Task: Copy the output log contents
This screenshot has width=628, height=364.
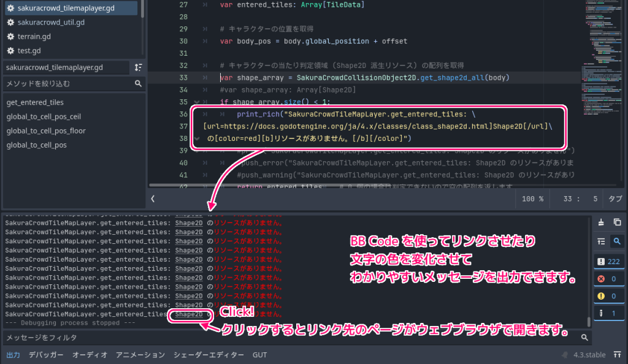Action: 617,222
